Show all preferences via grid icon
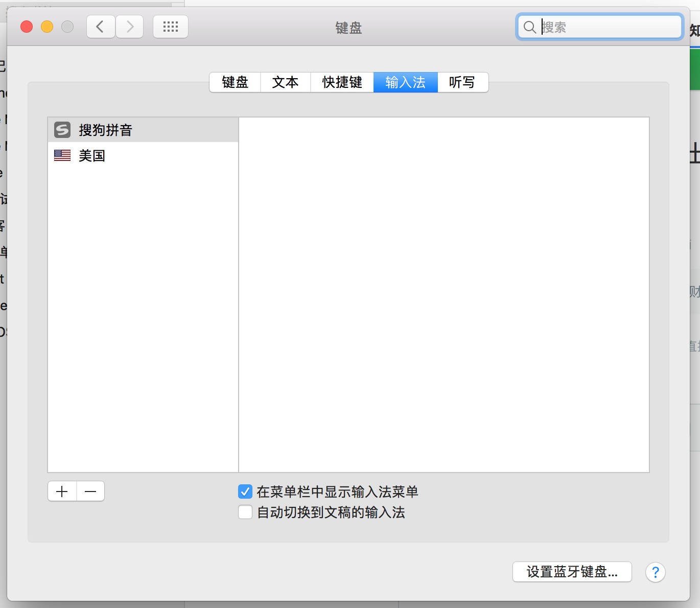 171,27
